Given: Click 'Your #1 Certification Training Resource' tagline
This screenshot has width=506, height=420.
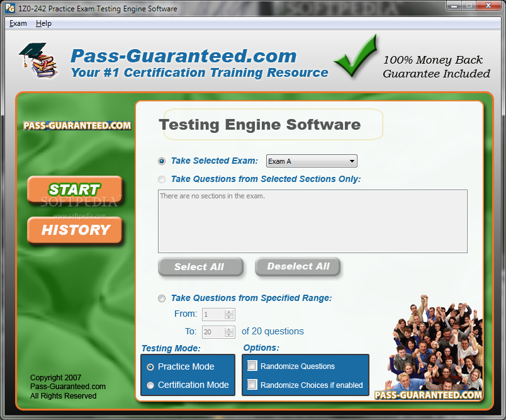Looking at the screenshot, I should click(x=200, y=72).
